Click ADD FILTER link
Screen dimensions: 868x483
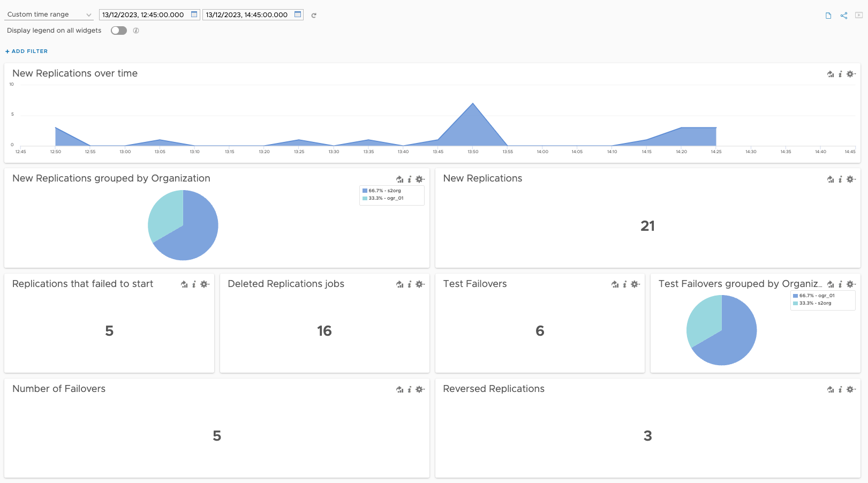tap(26, 51)
